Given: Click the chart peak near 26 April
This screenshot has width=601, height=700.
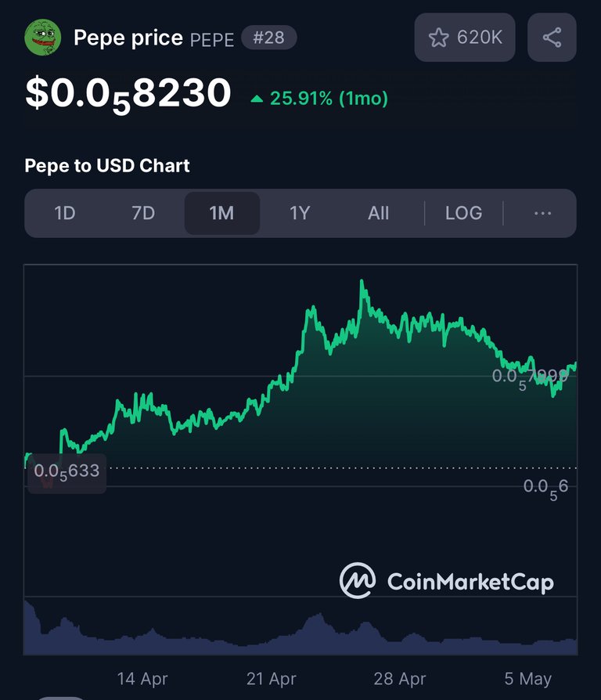Looking at the screenshot, I should pos(362,281).
